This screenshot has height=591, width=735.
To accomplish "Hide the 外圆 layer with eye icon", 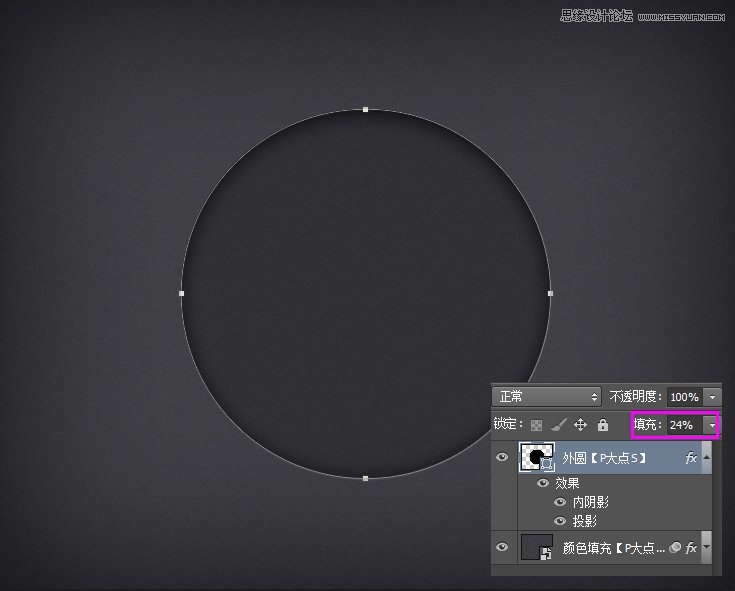I will click(502, 458).
